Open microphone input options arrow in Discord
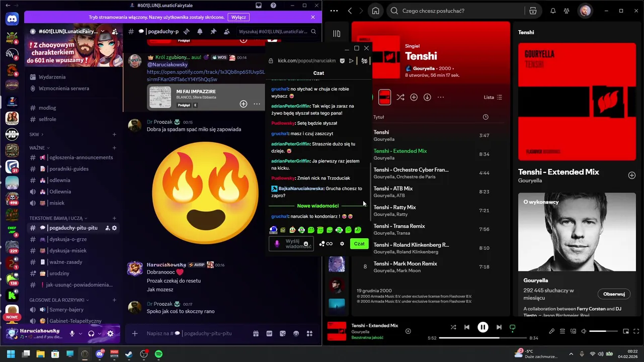This screenshot has width=644, height=362. point(80,333)
